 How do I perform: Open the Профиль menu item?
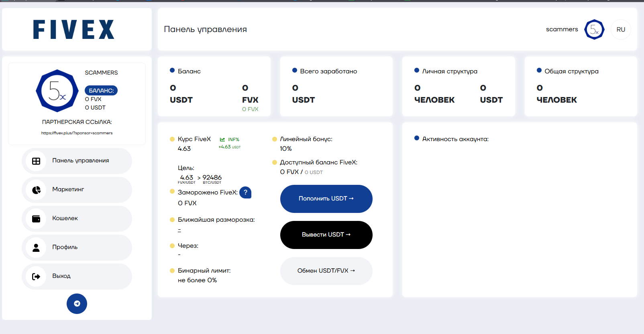tap(65, 247)
